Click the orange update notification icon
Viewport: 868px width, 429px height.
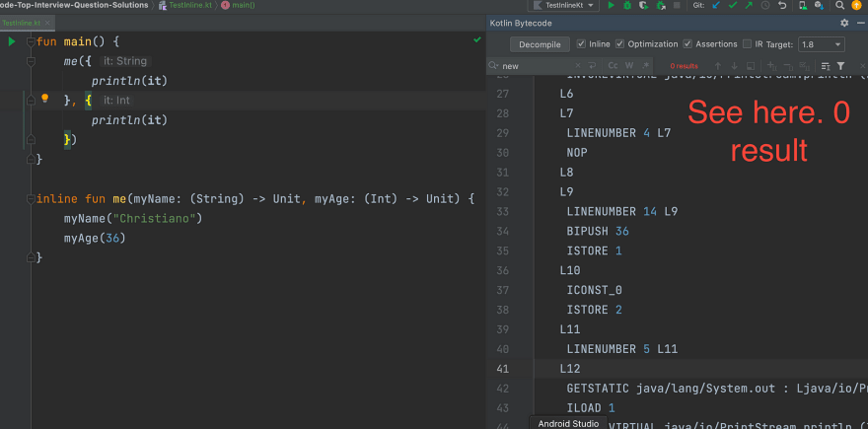(856, 5)
